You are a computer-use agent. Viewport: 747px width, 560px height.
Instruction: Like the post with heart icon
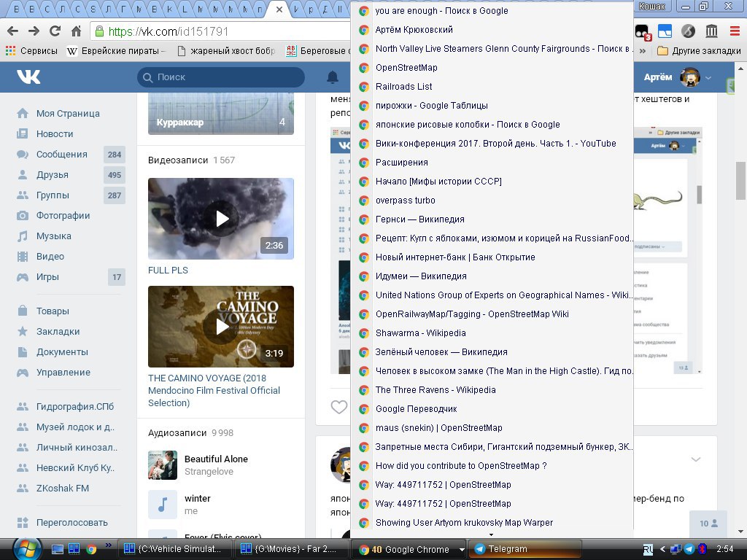[x=339, y=407]
